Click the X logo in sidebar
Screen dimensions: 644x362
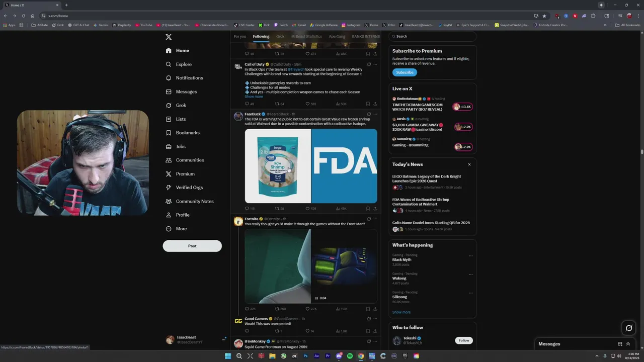coord(169,37)
